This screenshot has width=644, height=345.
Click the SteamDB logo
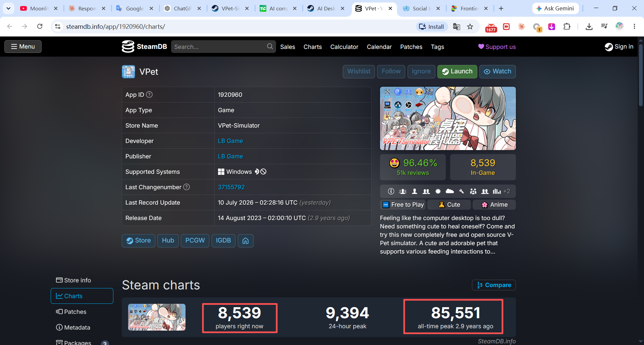[x=144, y=47]
